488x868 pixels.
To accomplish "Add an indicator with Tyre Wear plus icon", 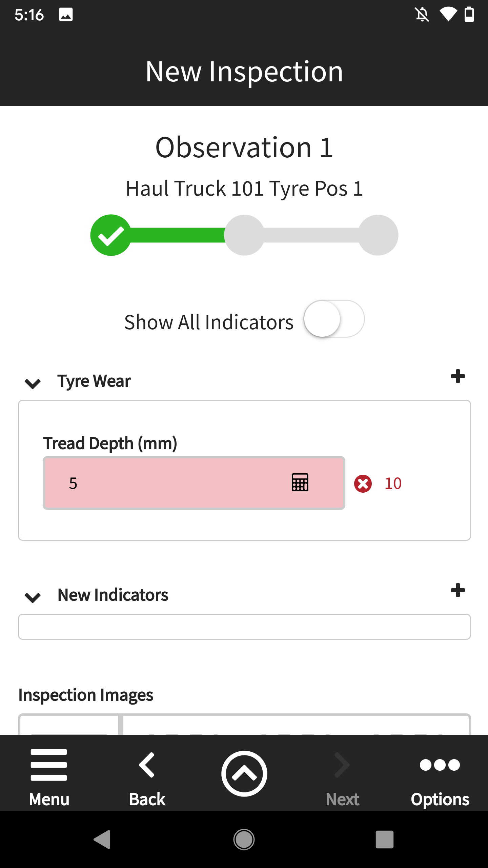I will pyautogui.click(x=457, y=376).
